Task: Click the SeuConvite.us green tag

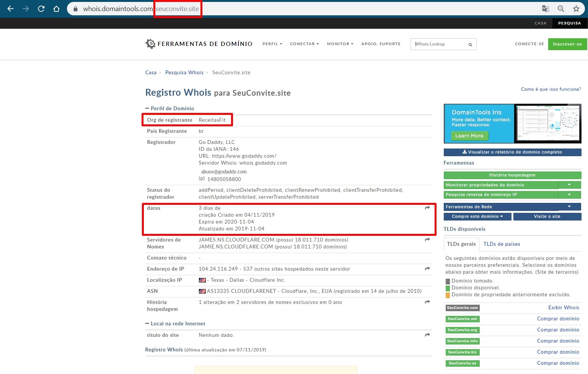Action: 463,363
